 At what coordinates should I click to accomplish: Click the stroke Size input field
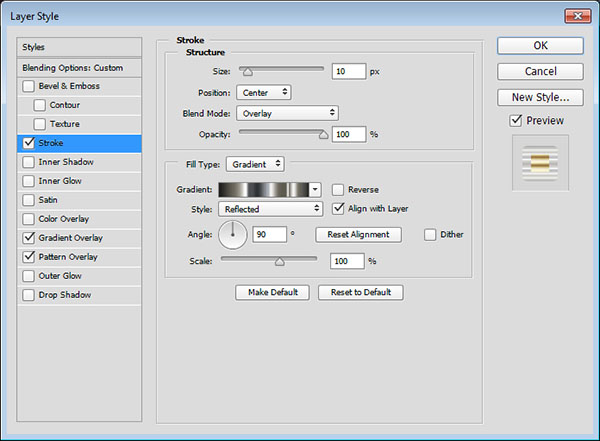coord(350,72)
